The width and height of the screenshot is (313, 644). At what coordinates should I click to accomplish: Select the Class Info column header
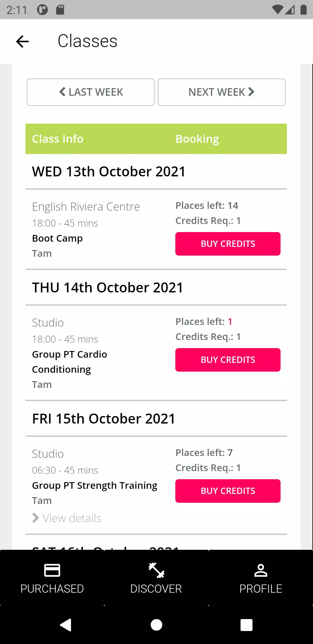(x=58, y=139)
